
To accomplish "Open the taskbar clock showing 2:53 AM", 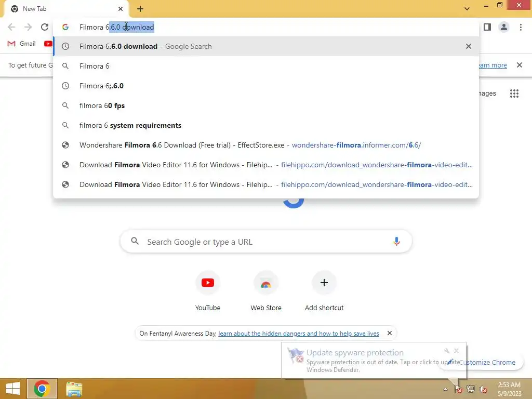I will 509,389.
